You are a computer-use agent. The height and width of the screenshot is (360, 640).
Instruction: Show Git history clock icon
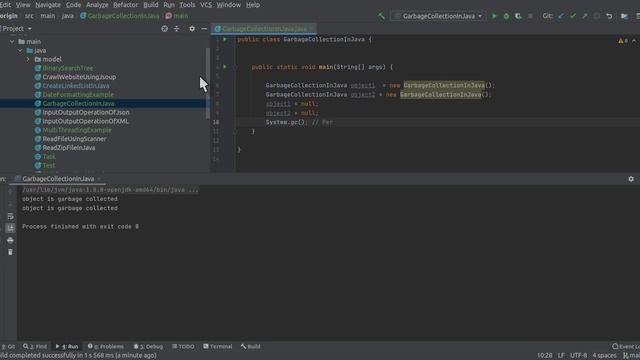pos(597,16)
